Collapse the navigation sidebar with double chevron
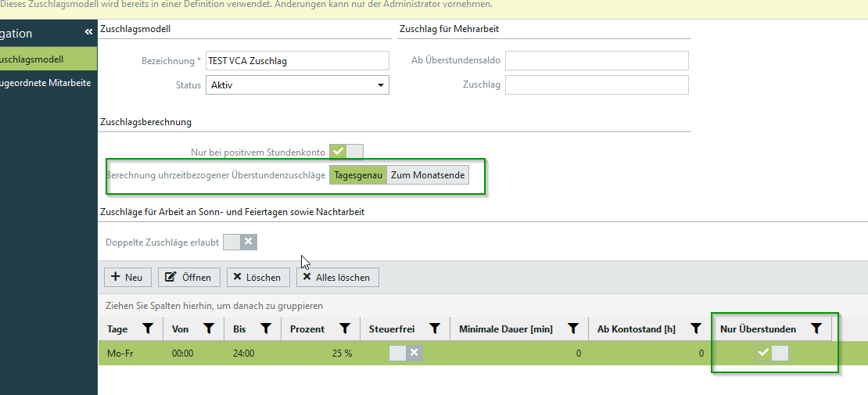Screen dimensions: 868x395 pos(88,32)
